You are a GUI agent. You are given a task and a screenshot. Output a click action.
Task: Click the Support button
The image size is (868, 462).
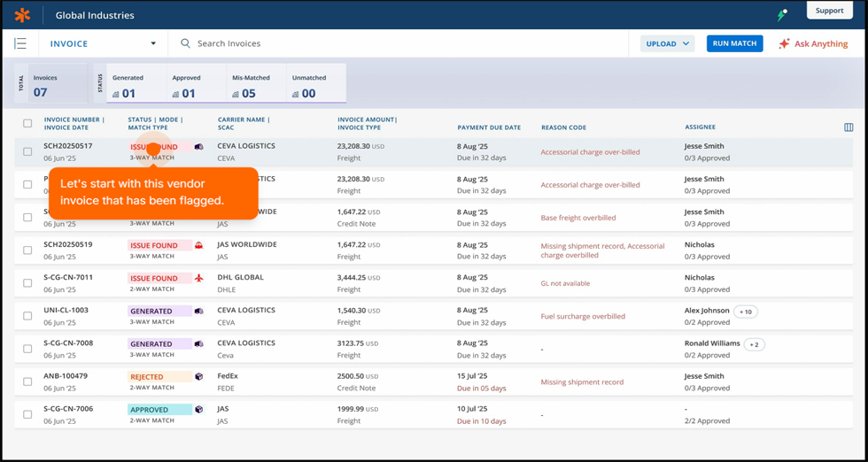point(829,11)
